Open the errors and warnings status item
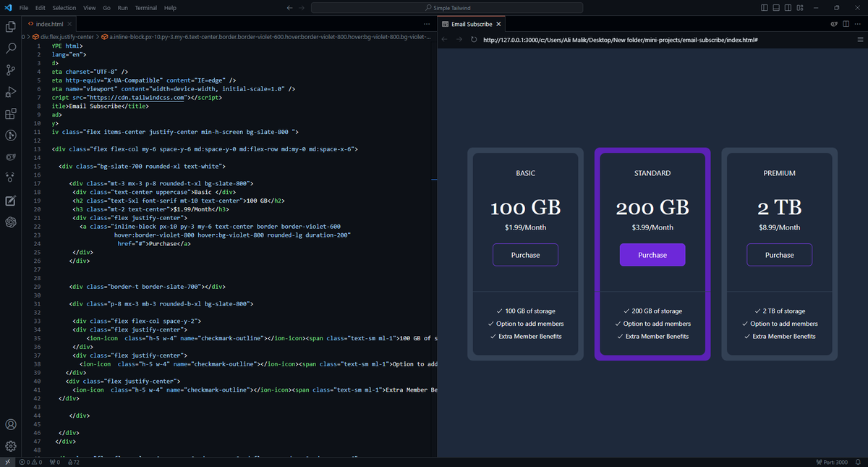 (x=31, y=462)
